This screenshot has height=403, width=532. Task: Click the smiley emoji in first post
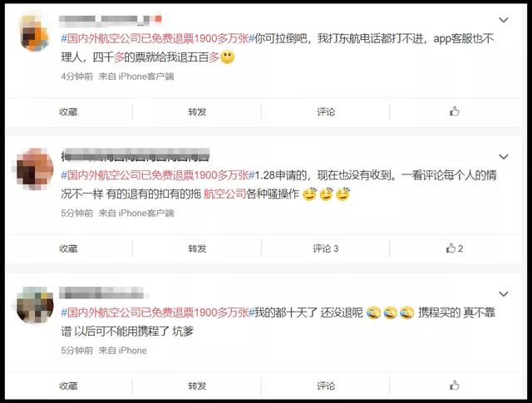pos(227,57)
